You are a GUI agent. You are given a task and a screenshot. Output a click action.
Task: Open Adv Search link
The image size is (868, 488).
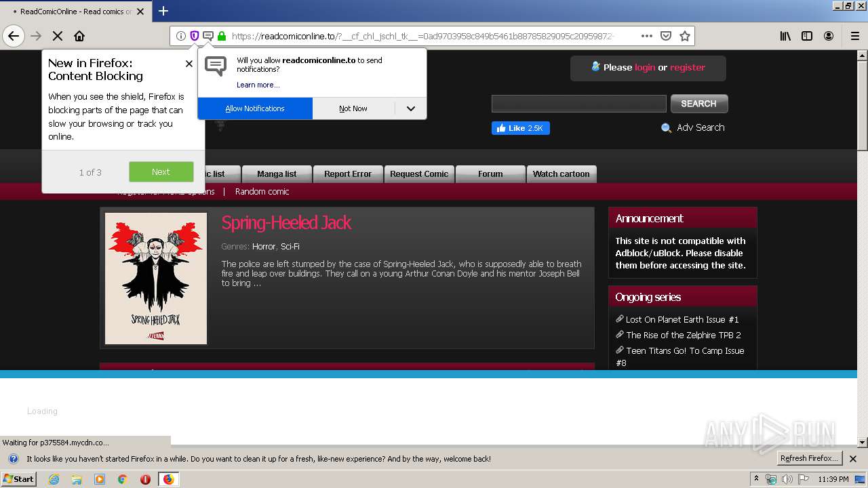pyautogui.click(x=701, y=127)
